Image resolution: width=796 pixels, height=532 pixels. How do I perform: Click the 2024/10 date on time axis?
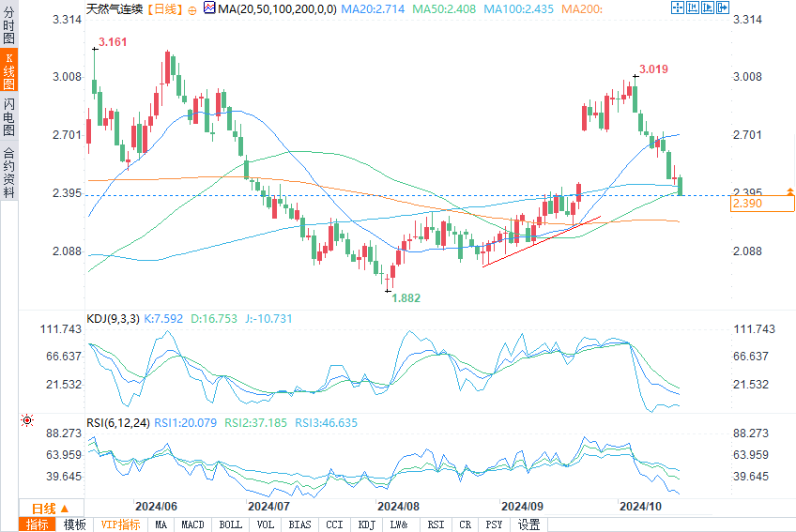[641, 506]
